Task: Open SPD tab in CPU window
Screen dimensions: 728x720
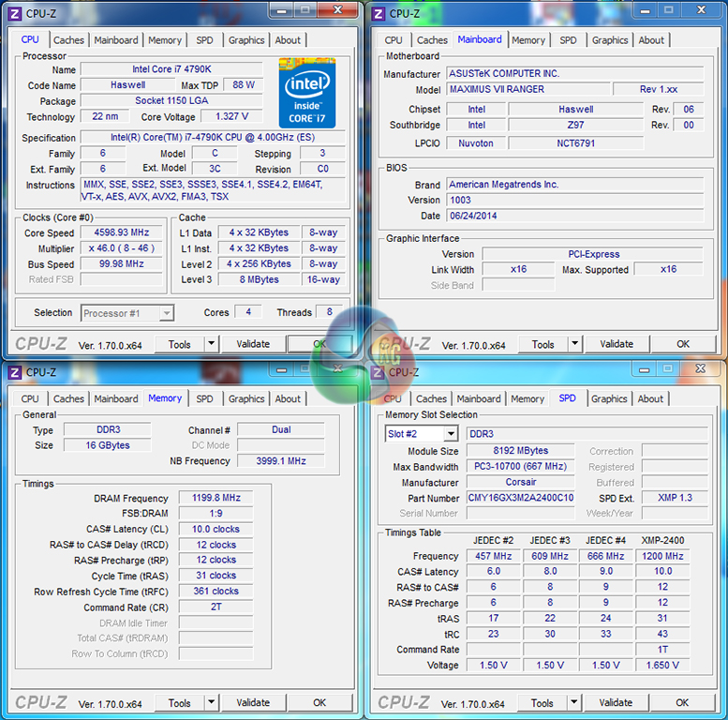Action: (204, 40)
